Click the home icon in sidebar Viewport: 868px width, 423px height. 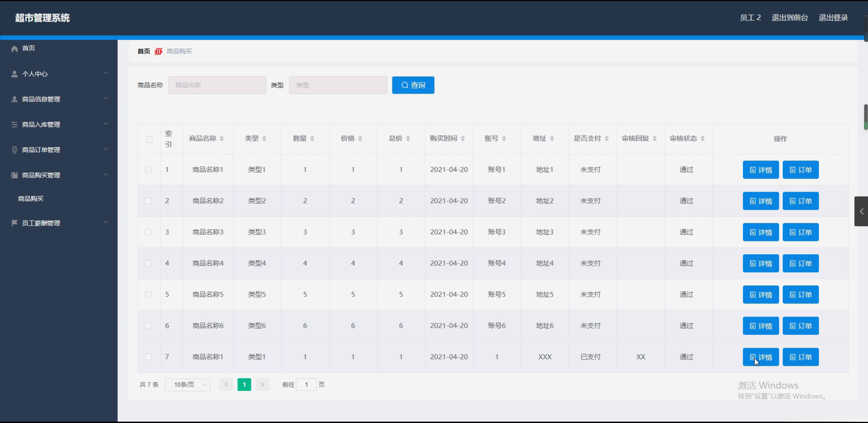(x=14, y=49)
